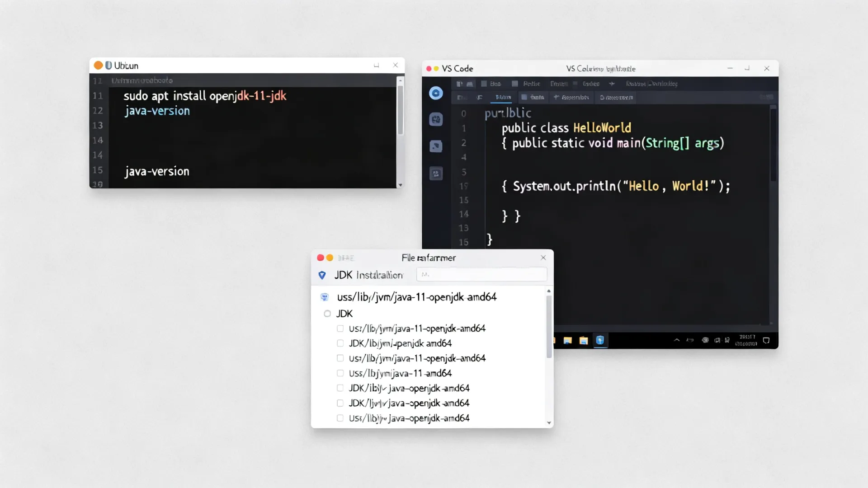Check the last checkbox at the bottom of the JDK list
868x488 pixels.
coord(340,418)
